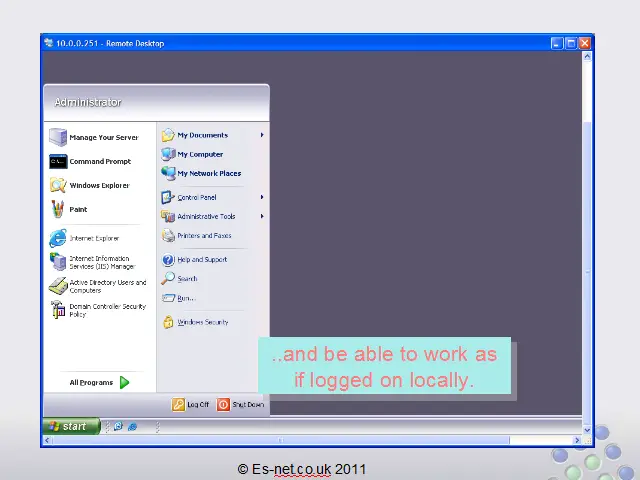Click My Documents folder icon
The image size is (640, 480).
[168, 135]
